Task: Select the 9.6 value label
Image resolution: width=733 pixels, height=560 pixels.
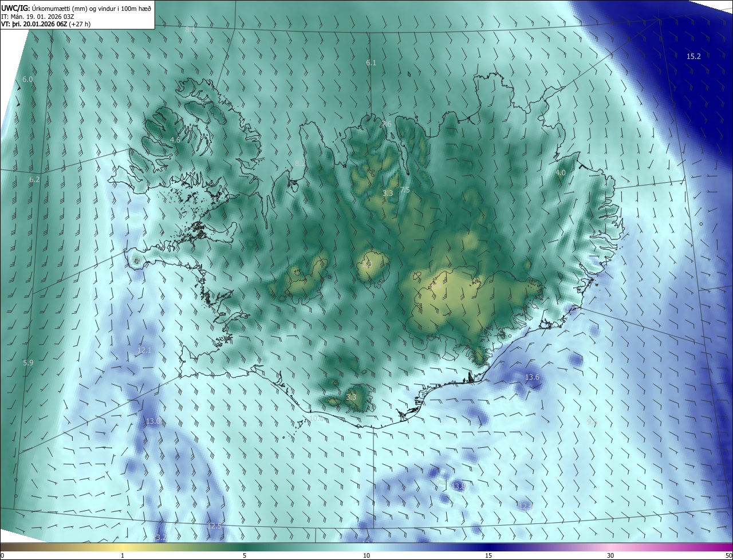Action: [592, 421]
